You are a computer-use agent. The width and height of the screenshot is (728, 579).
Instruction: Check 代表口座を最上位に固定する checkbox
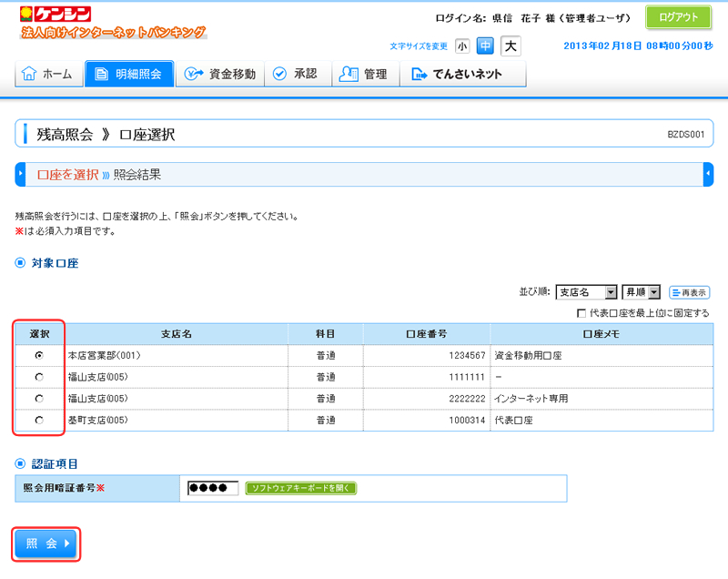(581, 313)
